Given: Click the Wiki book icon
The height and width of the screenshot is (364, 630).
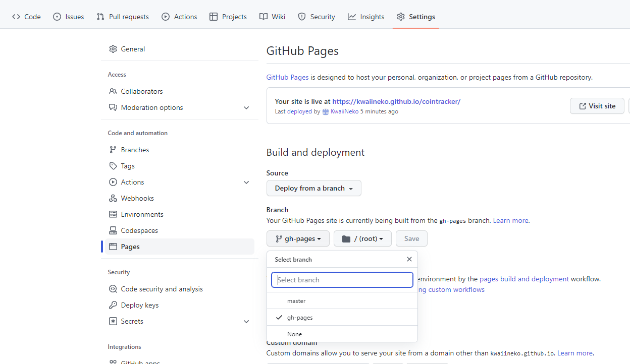Looking at the screenshot, I should [264, 17].
